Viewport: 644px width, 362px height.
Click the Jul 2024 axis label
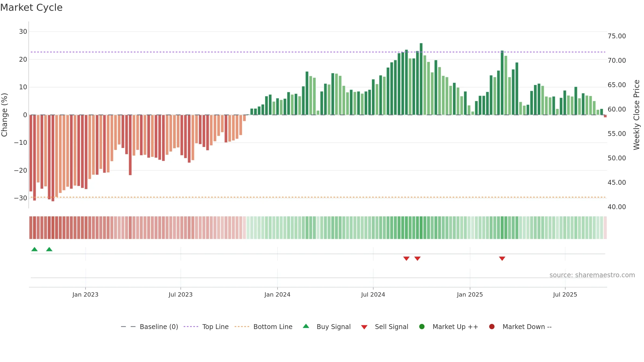(373, 295)
